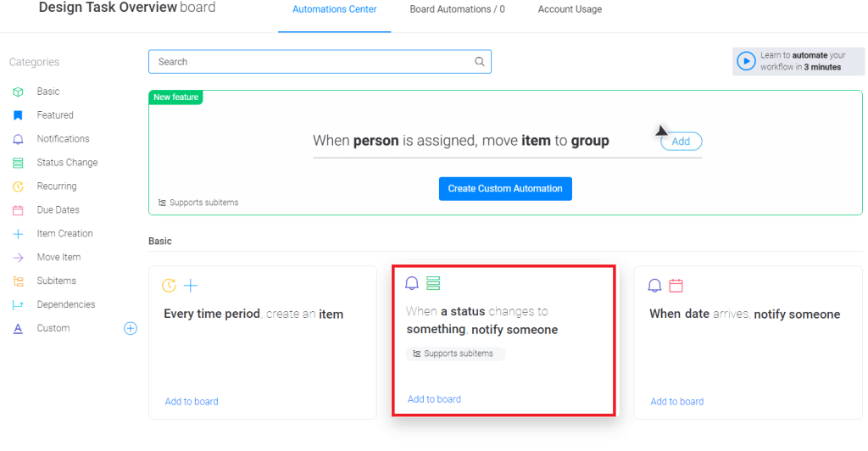Add the date arrives recipe to board
The image size is (868, 451).
pos(676,402)
